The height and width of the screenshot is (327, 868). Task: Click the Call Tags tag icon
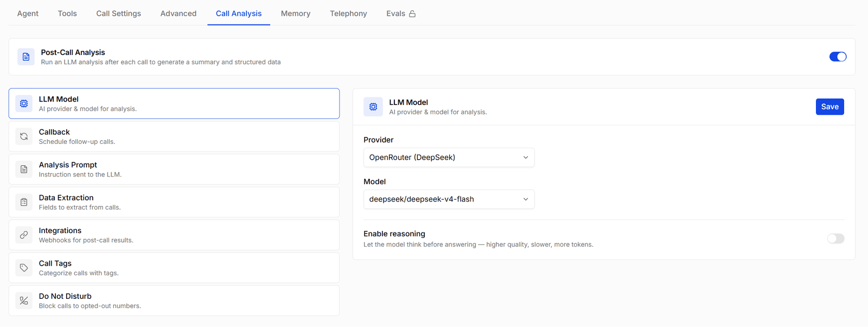click(x=24, y=268)
